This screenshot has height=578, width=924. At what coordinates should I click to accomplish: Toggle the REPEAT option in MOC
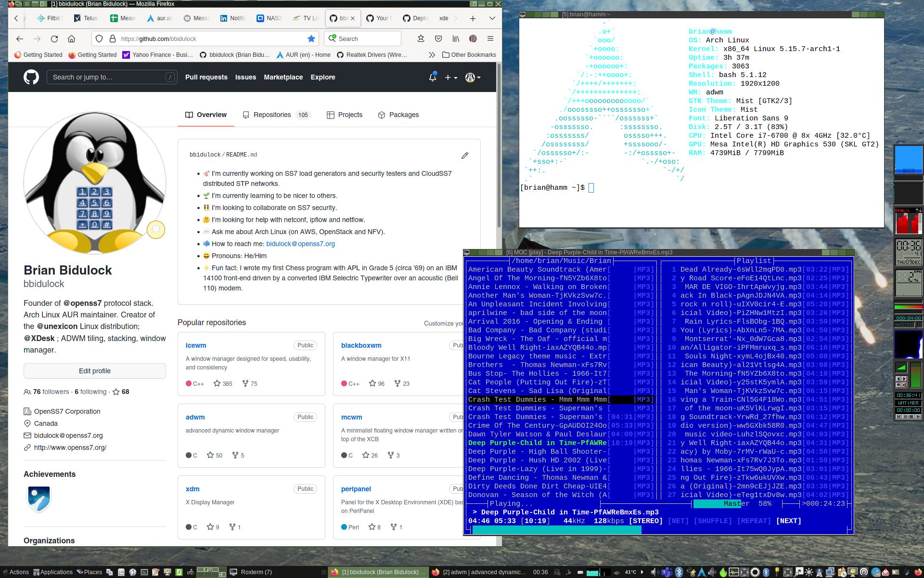[x=754, y=521]
